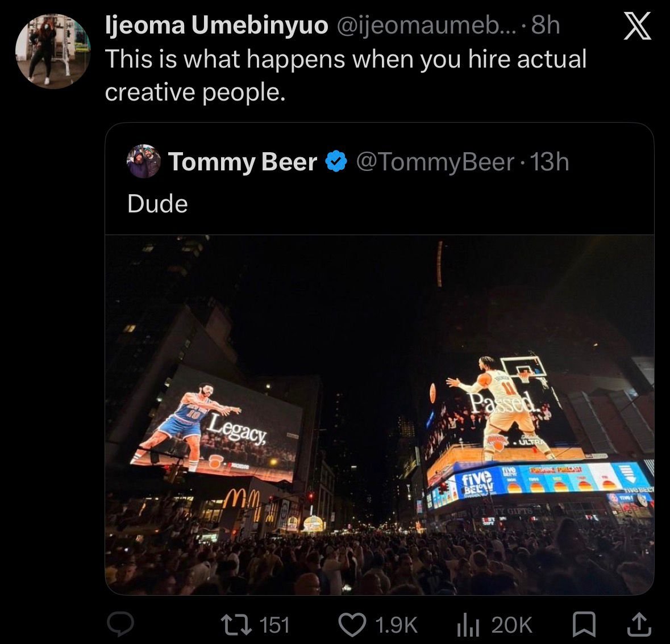Tap the repost arrows icon

[236, 625]
